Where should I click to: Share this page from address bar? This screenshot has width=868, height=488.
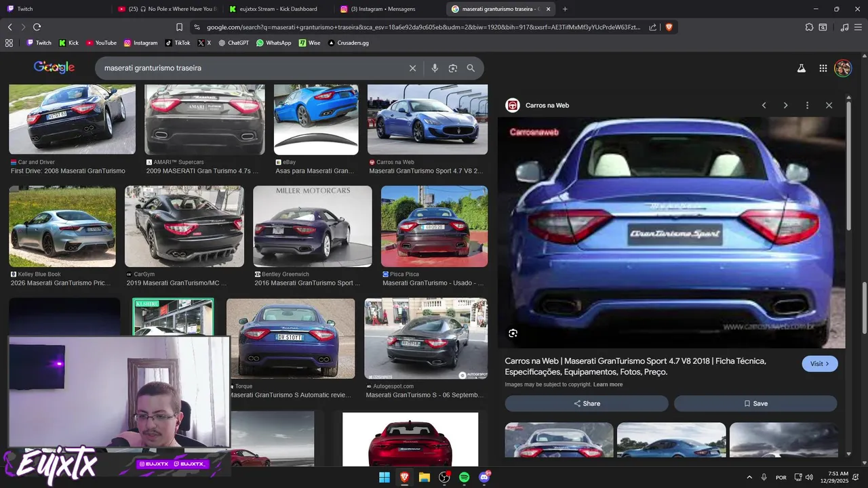coord(652,27)
